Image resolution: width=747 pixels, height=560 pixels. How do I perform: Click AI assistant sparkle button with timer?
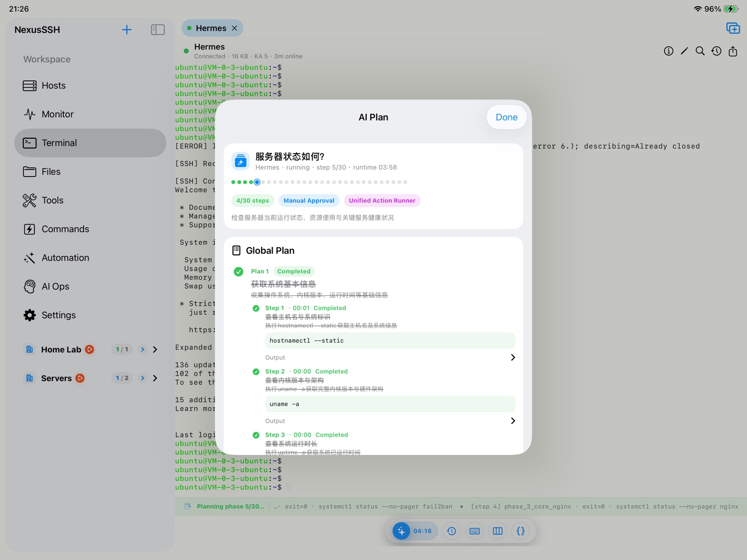[x=415, y=531]
